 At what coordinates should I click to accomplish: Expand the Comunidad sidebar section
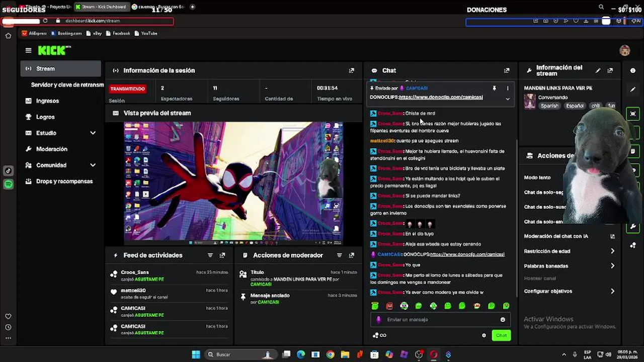(x=93, y=165)
